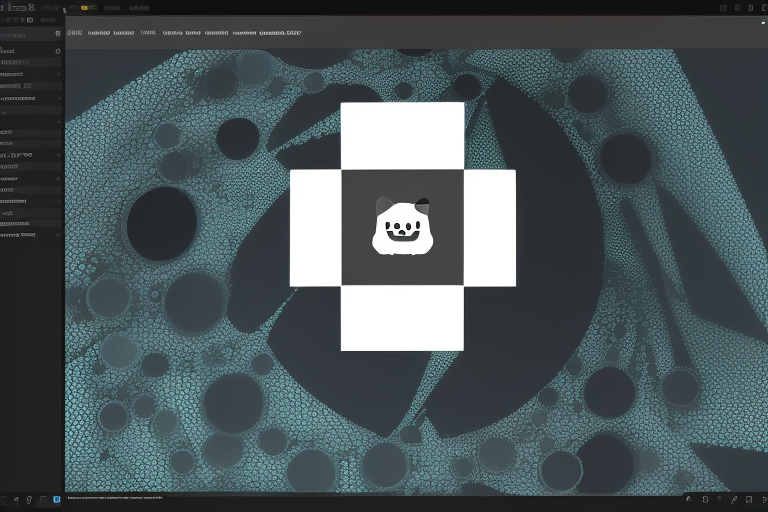Click the circular icon beside the first sidebar row
The height and width of the screenshot is (512, 768).
point(57,50)
